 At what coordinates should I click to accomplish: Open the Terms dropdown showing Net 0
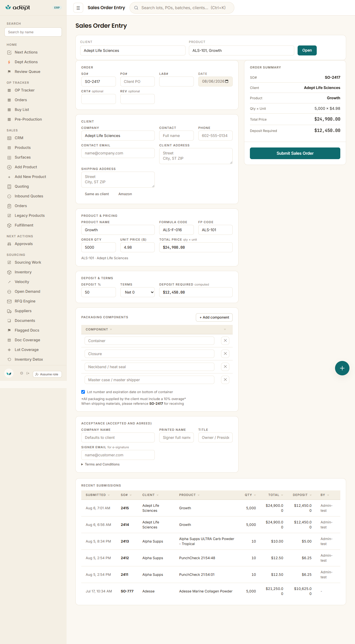(x=138, y=292)
